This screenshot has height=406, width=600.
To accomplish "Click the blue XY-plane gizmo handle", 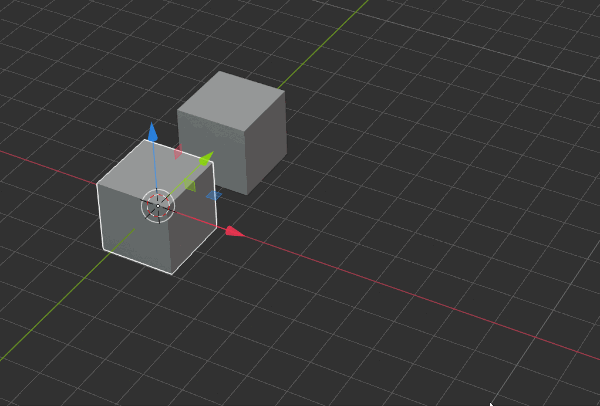I will pos(214,196).
